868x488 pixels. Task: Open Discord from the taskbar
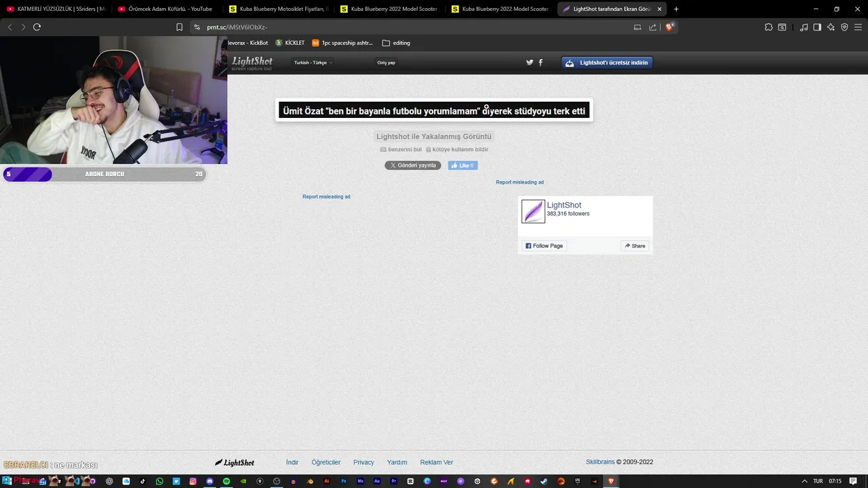point(210,481)
